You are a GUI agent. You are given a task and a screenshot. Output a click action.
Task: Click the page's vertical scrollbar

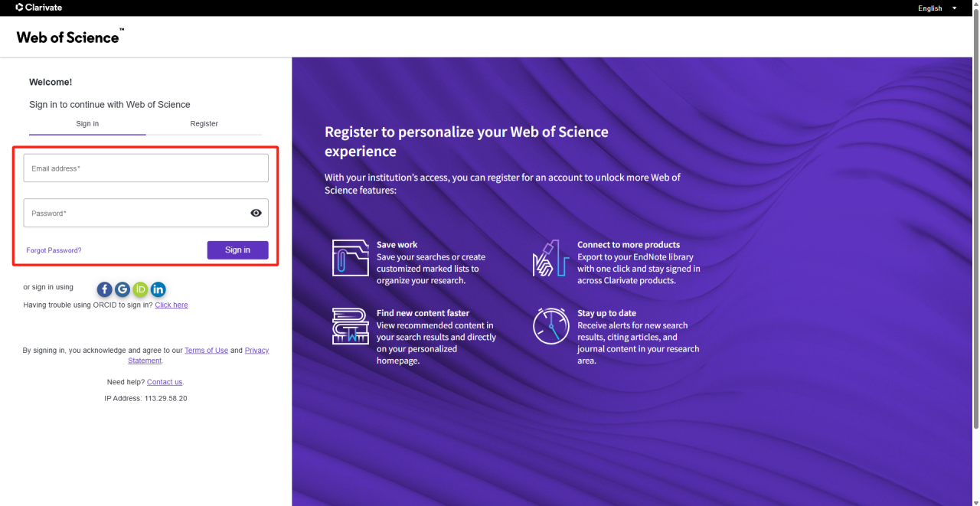coord(975,230)
